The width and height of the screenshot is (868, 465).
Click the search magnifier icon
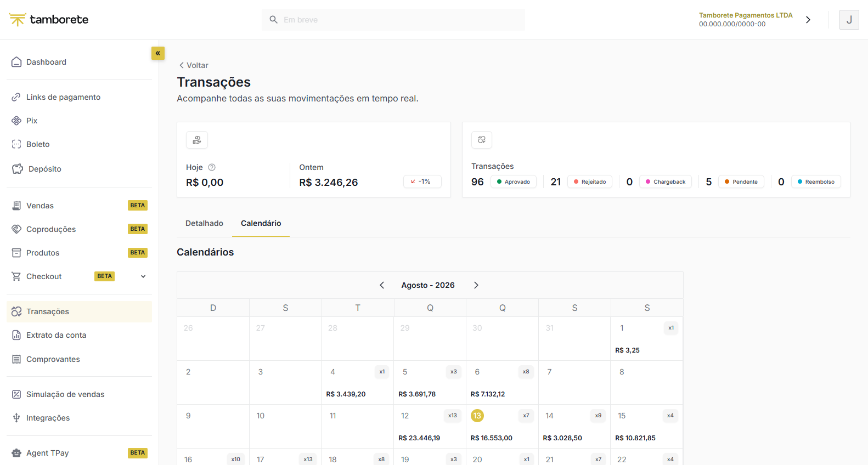click(273, 20)
